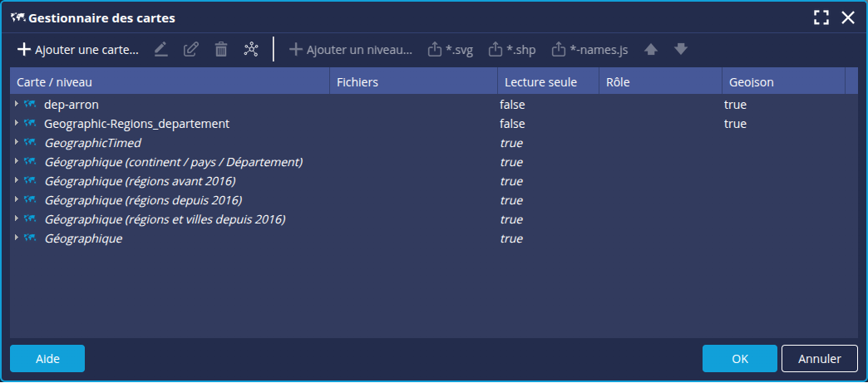868x383 pixels.
Task: Click the move up arrow icon
Action: click(651, 50)
